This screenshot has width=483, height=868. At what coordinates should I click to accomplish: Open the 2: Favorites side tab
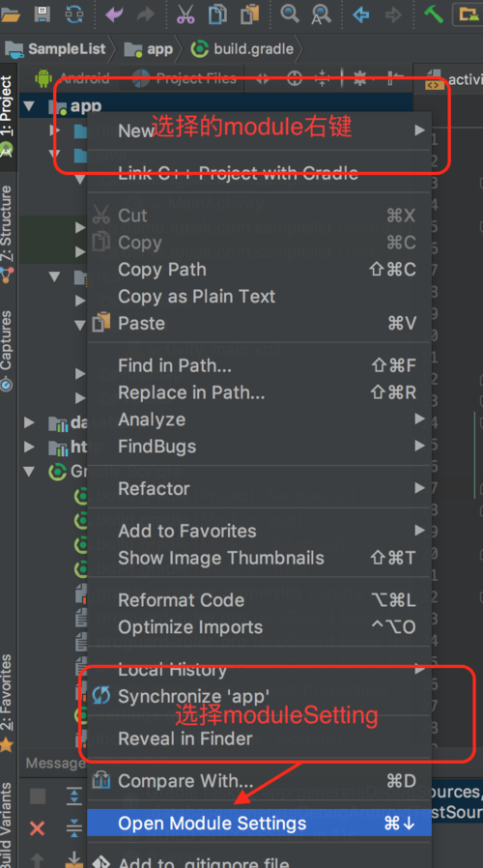[x=7, y=703]
